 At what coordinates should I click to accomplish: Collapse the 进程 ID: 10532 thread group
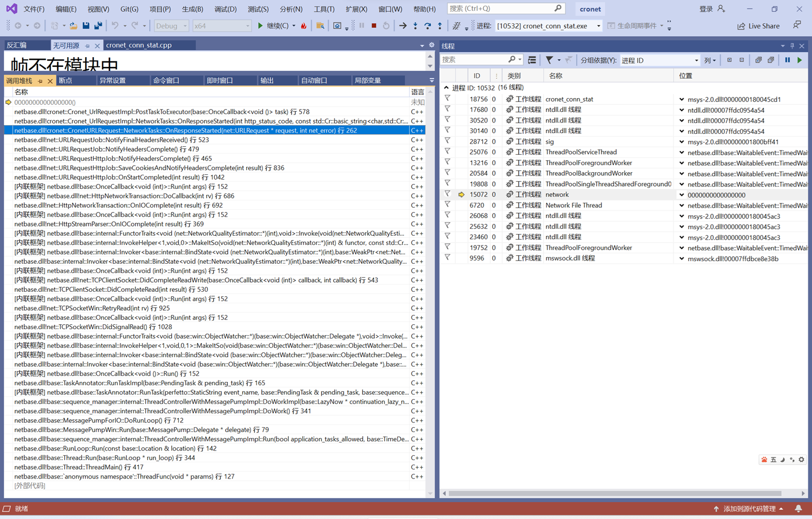pos(446,87)
